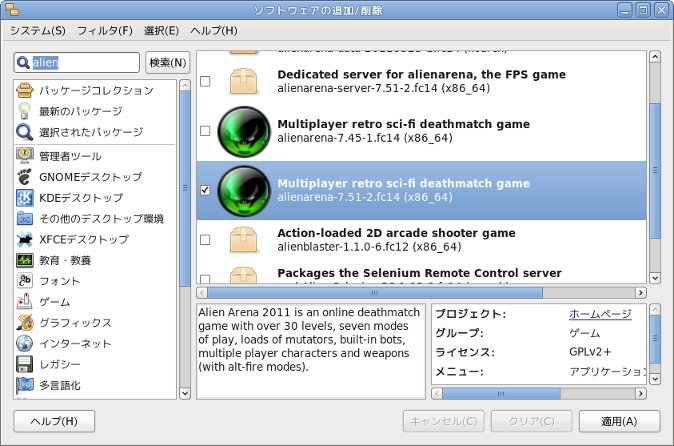This screenshot has height=446, width=674.
Task: Click the localization flag icon
Action: 25,385
